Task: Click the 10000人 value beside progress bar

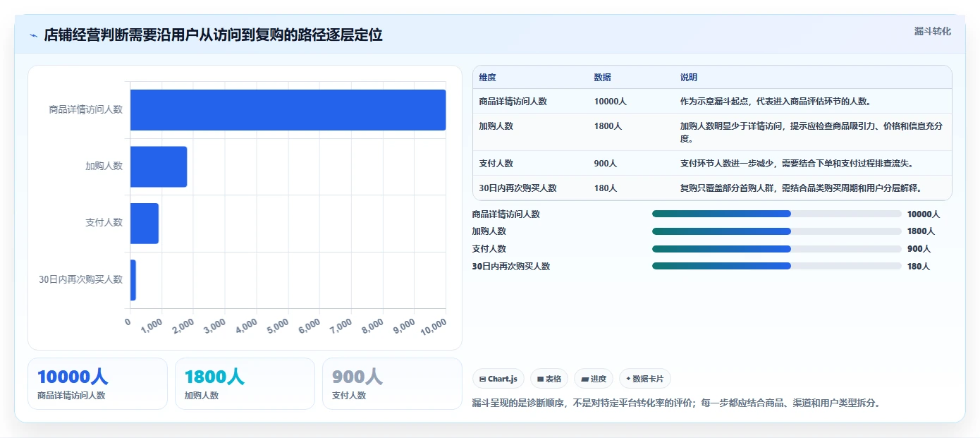Action: 924,214
